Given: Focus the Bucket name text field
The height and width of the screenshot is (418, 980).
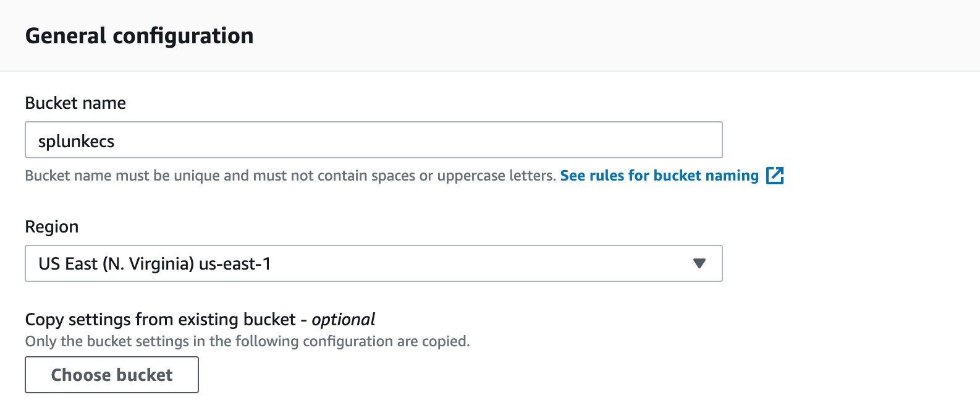Looking at the screenshot, I should 373,140.
